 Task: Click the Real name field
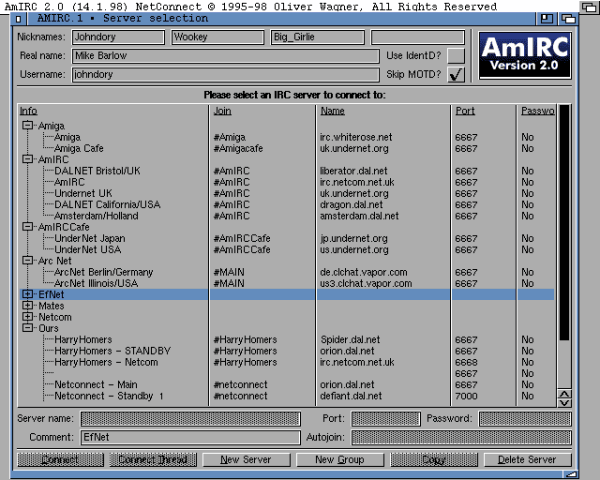(x=226, y=56)
